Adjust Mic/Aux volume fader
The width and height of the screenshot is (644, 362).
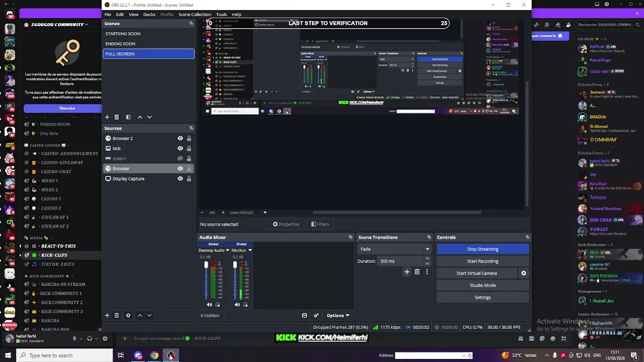(x=234, y=265)
